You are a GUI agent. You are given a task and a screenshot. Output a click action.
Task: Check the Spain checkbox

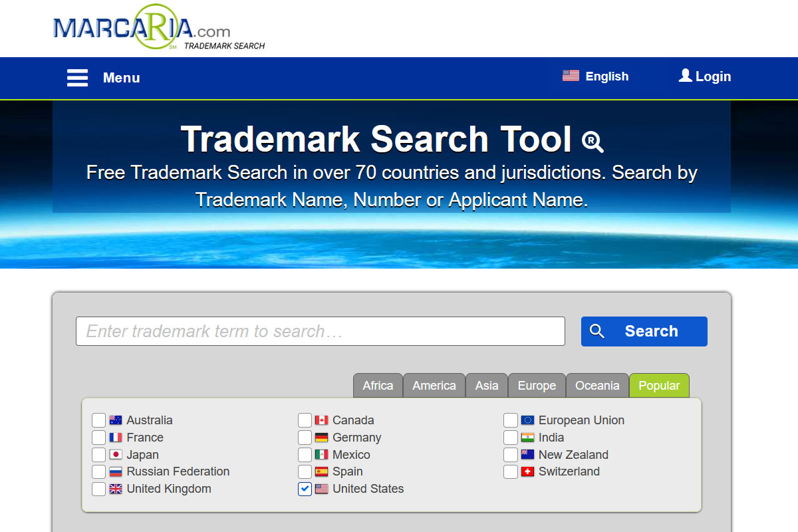(x=305, y=471)
